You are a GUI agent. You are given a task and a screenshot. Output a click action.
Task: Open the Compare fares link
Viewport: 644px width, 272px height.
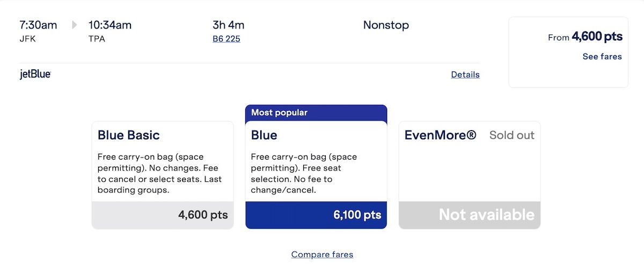322,254
